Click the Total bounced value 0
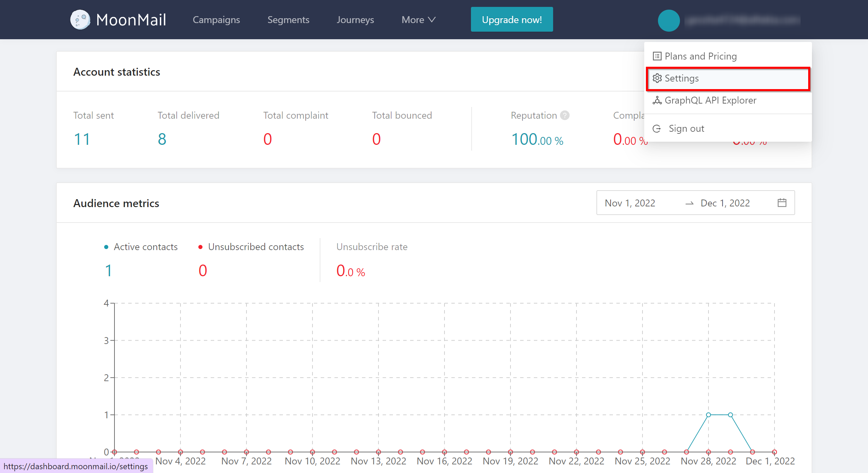868x473 pixels. pos(376,139)
